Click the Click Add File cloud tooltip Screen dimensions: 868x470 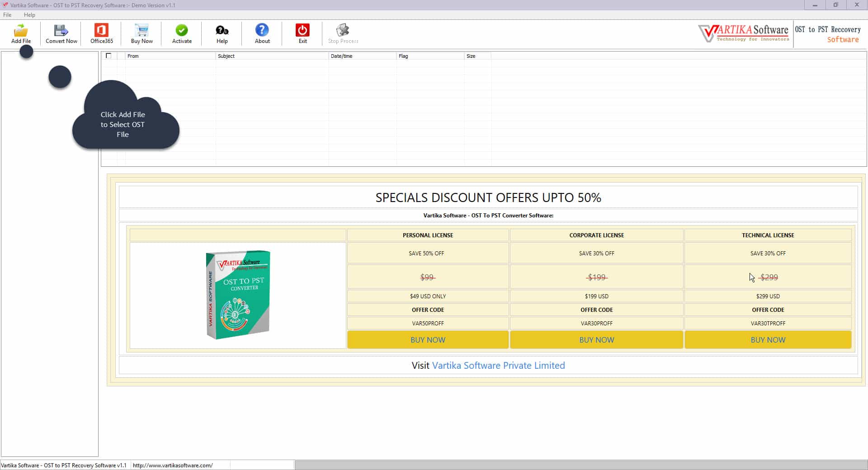coord(126,115)
